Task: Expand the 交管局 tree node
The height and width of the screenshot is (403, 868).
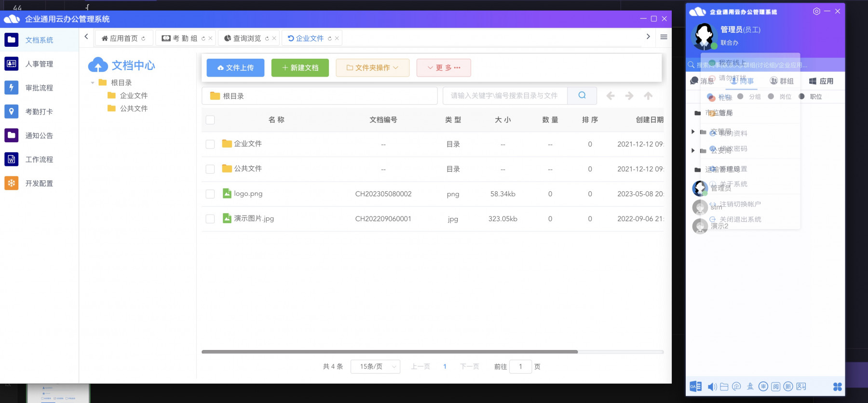Action: click(693, 132)
